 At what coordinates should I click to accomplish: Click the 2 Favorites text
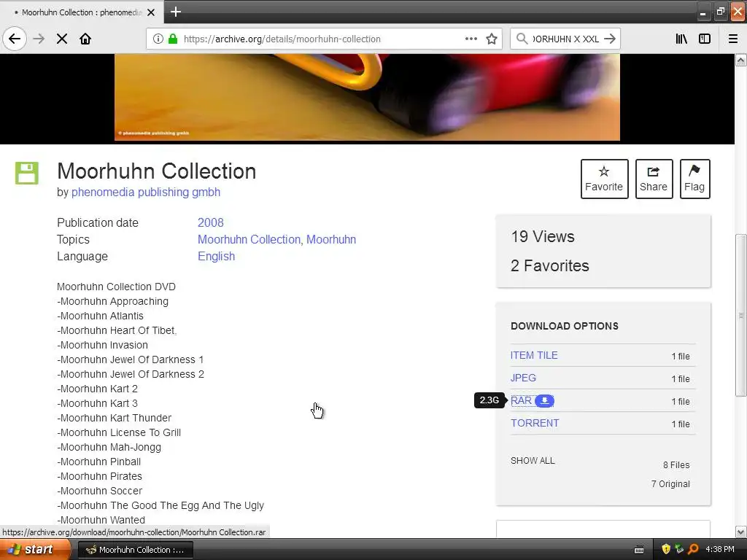coord(550,265)
